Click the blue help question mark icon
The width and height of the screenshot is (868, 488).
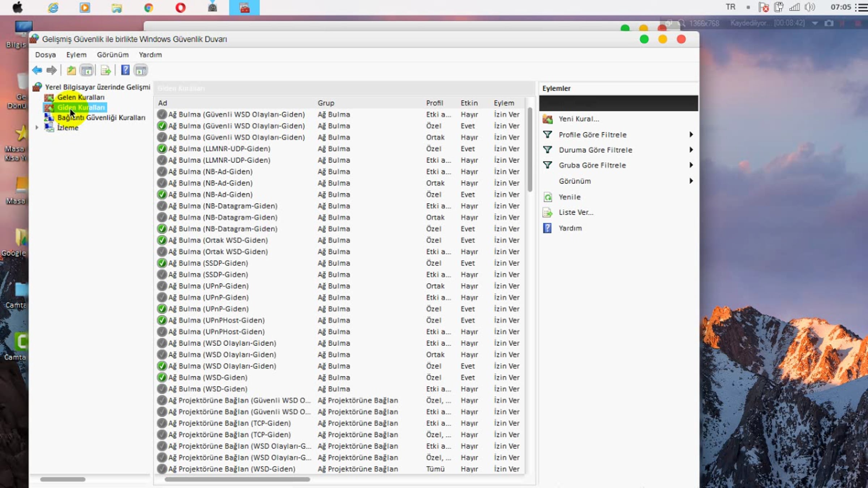click(x=125, y=70)
